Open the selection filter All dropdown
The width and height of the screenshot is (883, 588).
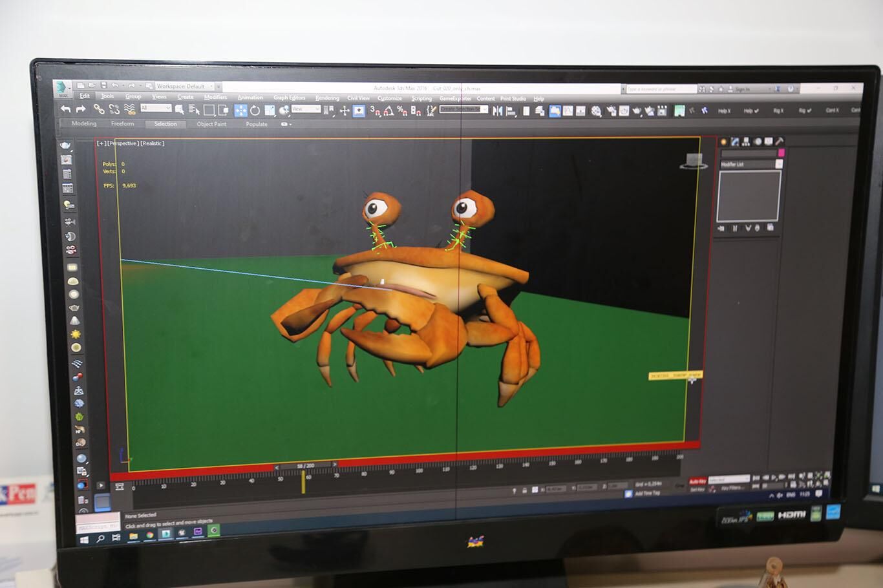point(156,109)
